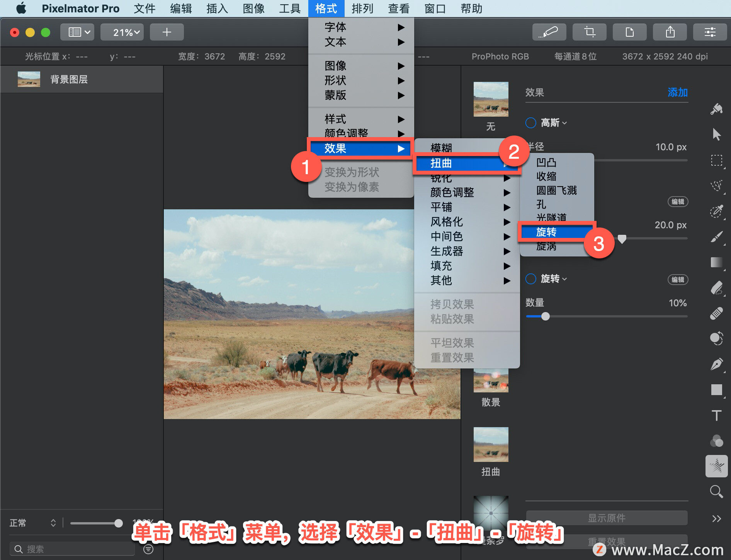Image resolution: width=731 pixels, height=560 pixels.
Task: Open the 窗口 menu
Action: 435,8
